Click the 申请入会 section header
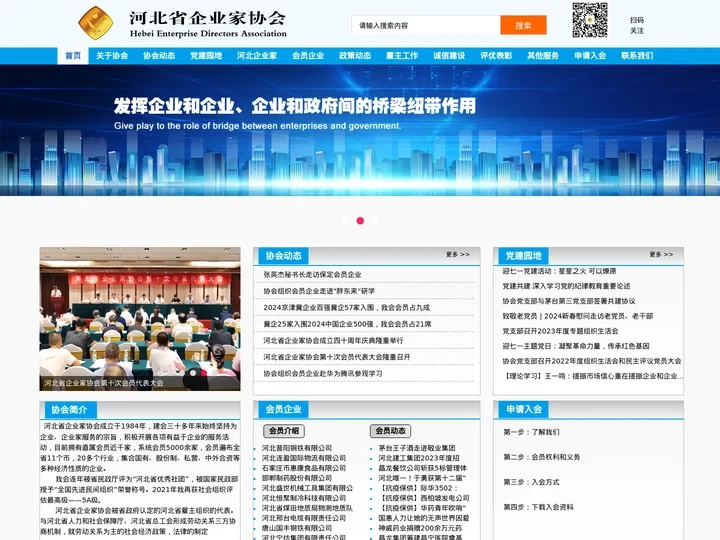720x540 pixels. tap(524, 409)
